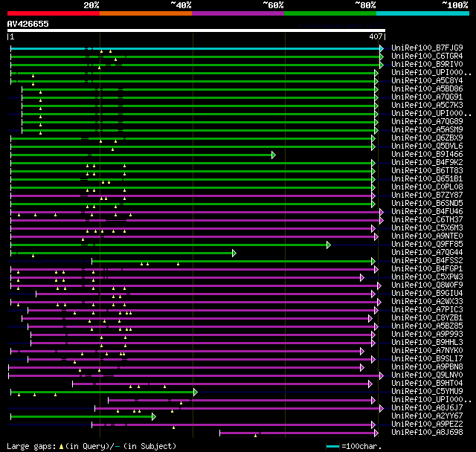Select the UniRef100_A8J6J7 label
This screenshot has width=476, height=452.
[x=427, y=408]
